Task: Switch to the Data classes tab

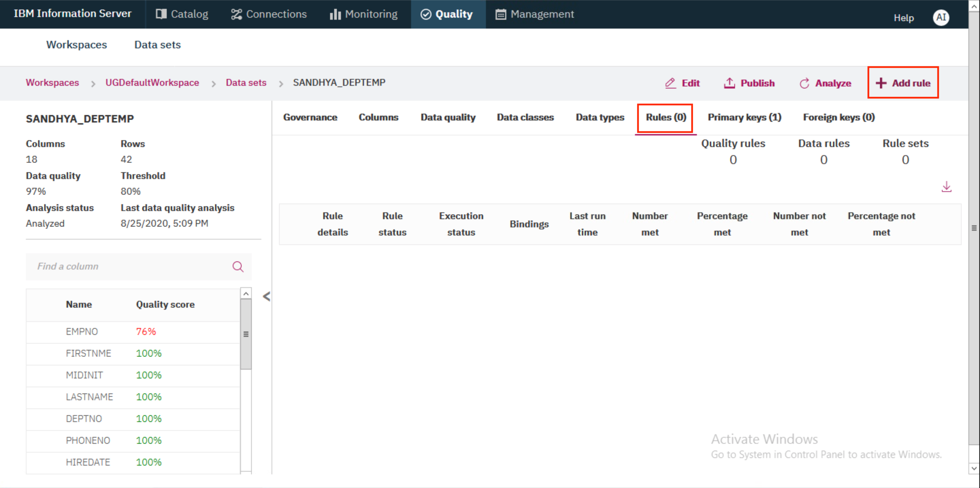Action: 525,117
